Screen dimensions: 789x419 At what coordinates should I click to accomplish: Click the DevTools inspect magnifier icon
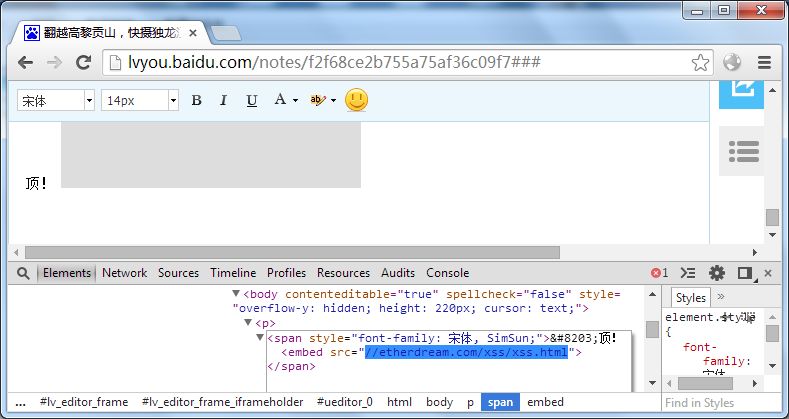coord(23,273)
